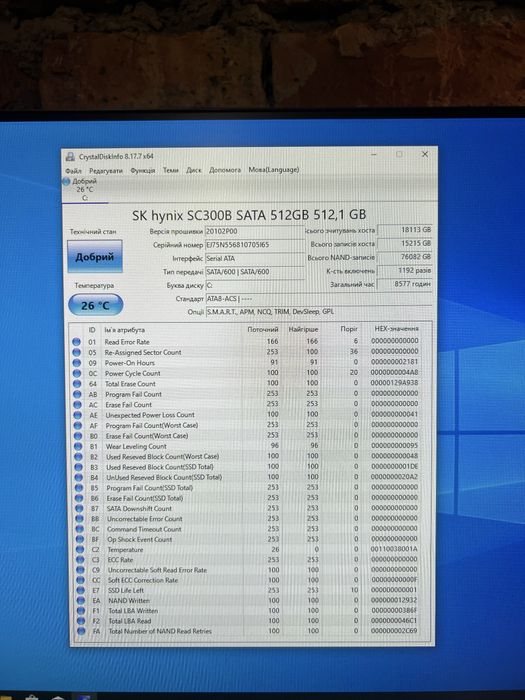Select the Used Reseved Block Count(Worst Case) row
Image resolution: width=525 pixels, height=700 pixels.
tap(247, 457)
